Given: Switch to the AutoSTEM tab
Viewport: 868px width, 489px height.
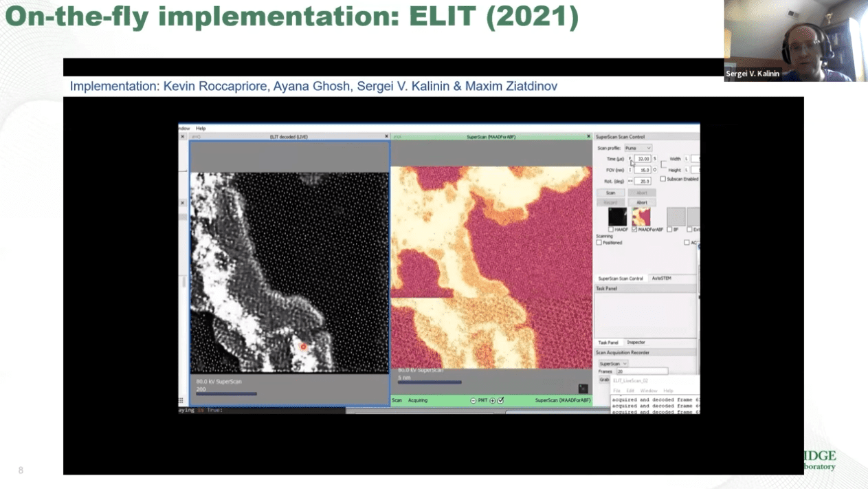Looking at the screenshot, I should (661, 279).
